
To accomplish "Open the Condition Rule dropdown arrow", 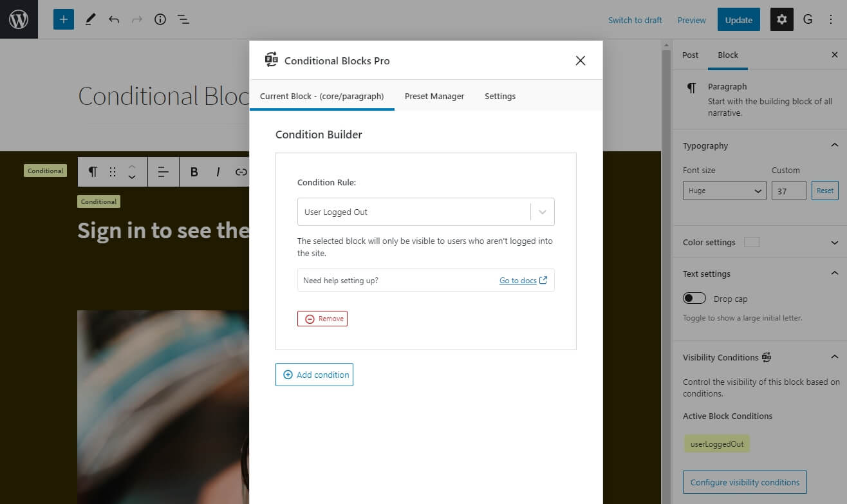I will pos(542,212).
